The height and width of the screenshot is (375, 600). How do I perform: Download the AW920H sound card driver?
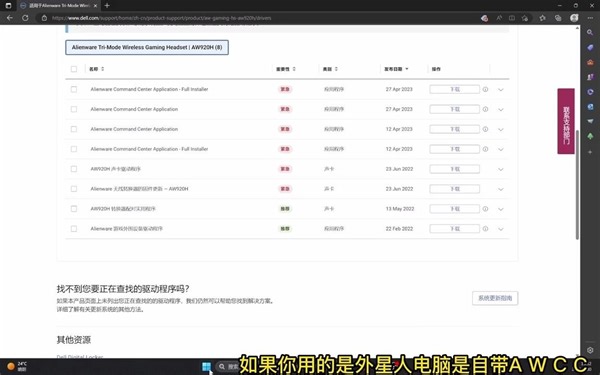click(x=455, y=169)
